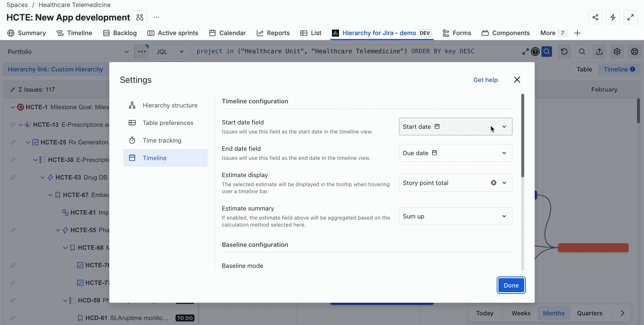644x325 pixels.
Task: Open the three-dot menu beside the project title
Action: (x=156, y=17)
